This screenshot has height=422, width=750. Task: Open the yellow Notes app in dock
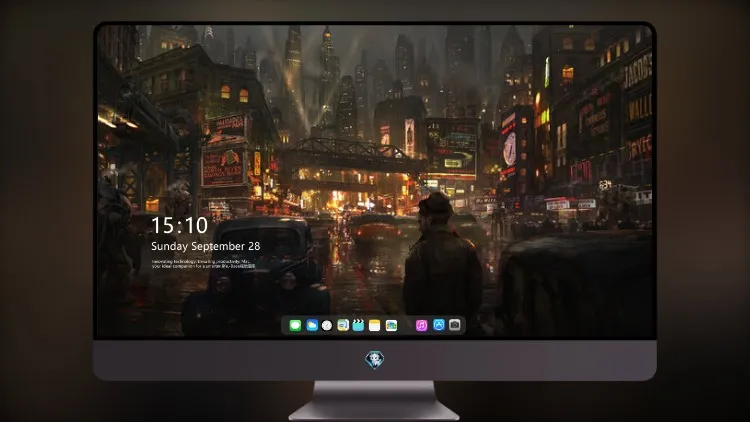(375, 325)
